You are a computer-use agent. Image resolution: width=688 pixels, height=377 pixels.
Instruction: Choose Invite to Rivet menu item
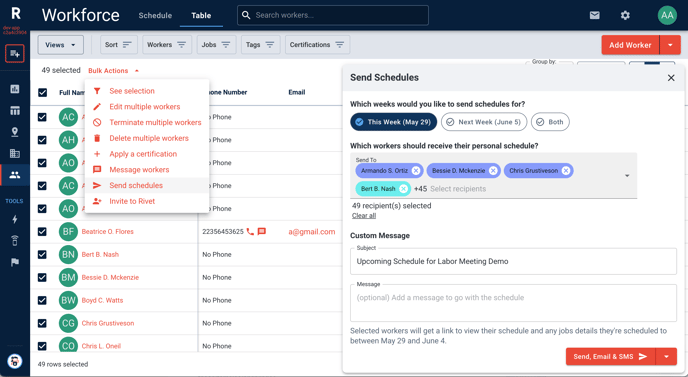pos(147,201)
